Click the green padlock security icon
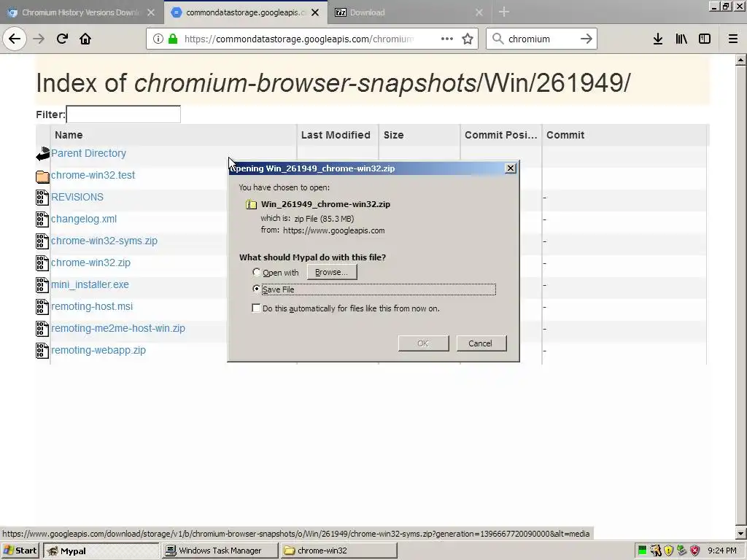The width and height of the screenshot is (747, 560). pyautogui.click(x=173, y=39)
